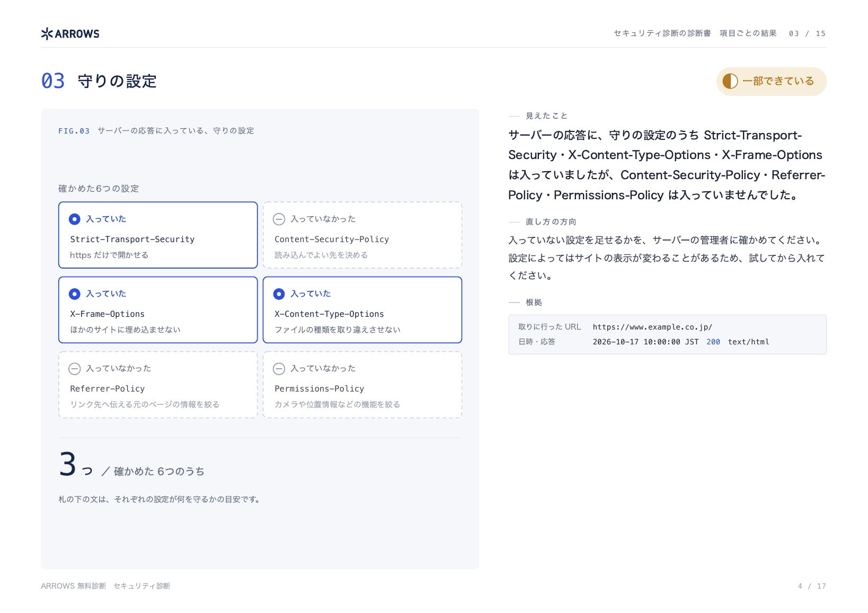Click 入っていなかった label on Content-Security-Policy card
868x613 pixels.
click(323, 219)
